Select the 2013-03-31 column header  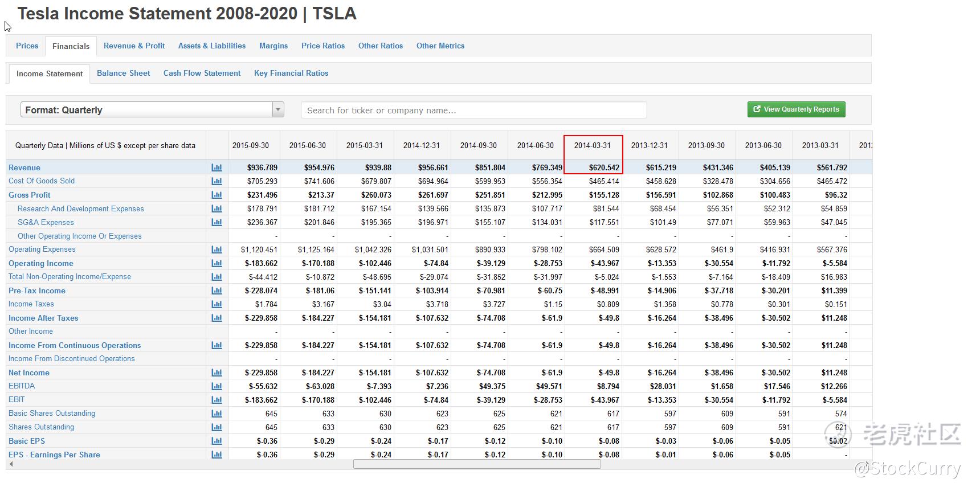point(820,145)
